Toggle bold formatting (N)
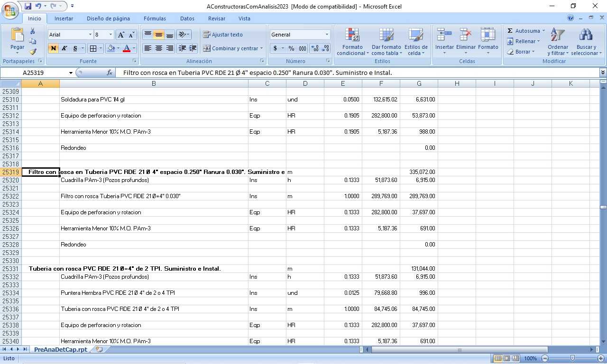The image size is (607, 364). tap(53, 48)
